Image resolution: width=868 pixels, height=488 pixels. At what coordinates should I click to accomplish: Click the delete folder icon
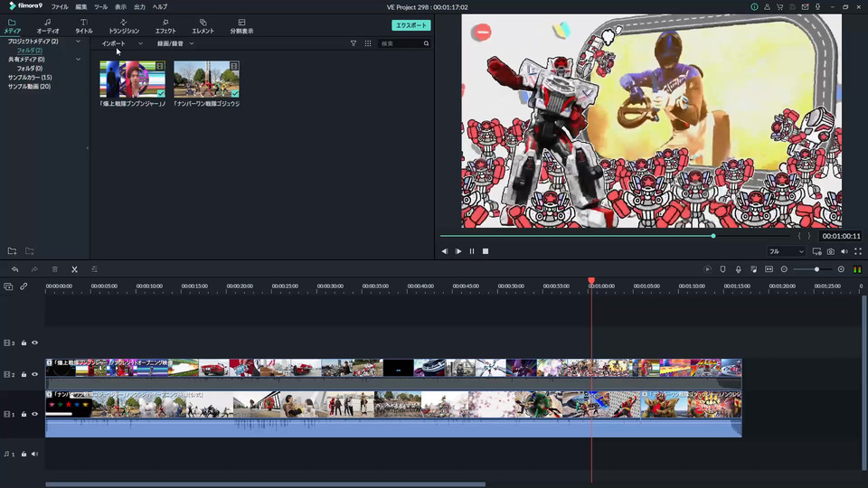30,251
